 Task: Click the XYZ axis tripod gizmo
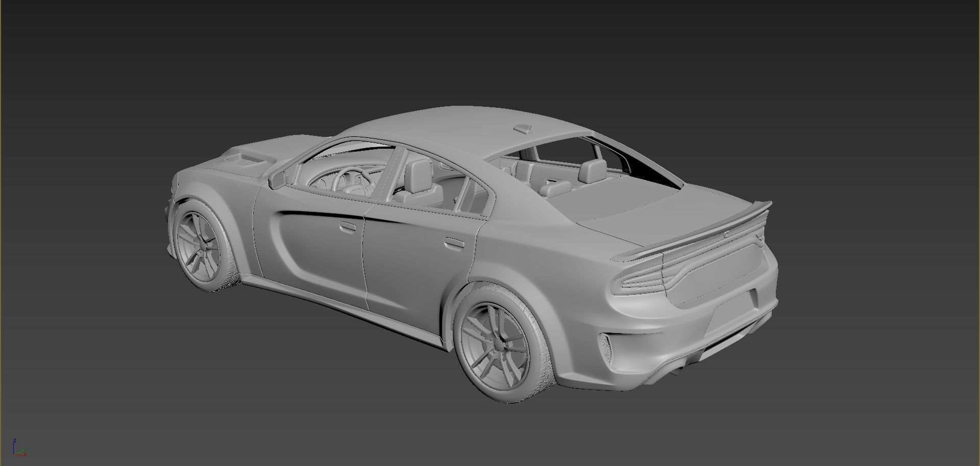point(19,447)
